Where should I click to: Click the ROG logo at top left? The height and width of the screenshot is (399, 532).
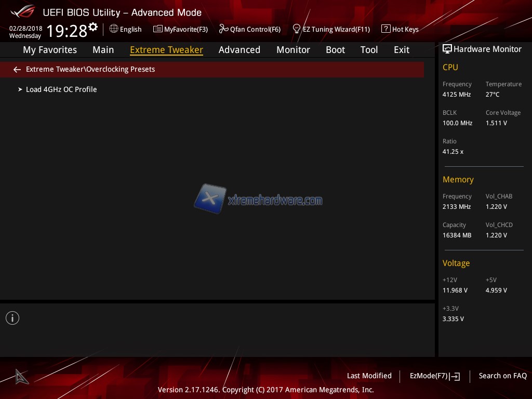coord(22,11)
